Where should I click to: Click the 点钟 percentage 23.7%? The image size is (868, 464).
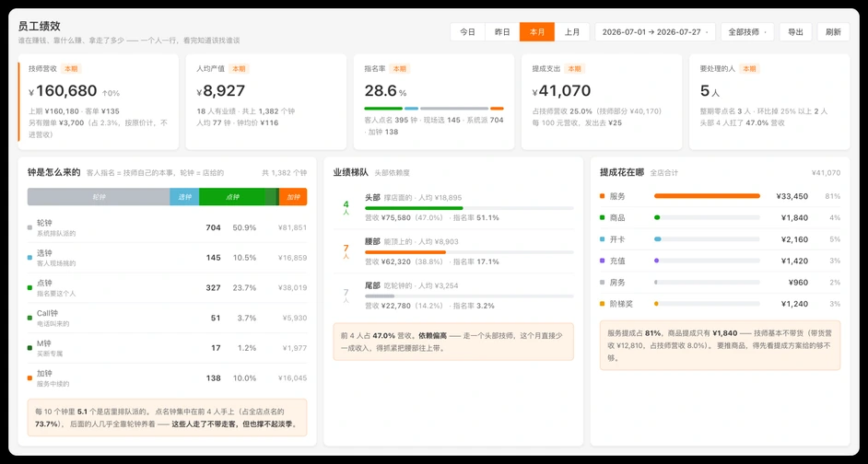(x=244, y=288)
